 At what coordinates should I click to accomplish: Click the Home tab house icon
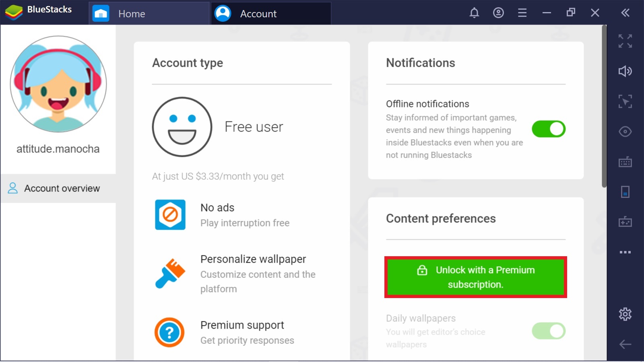coord(101,14)
